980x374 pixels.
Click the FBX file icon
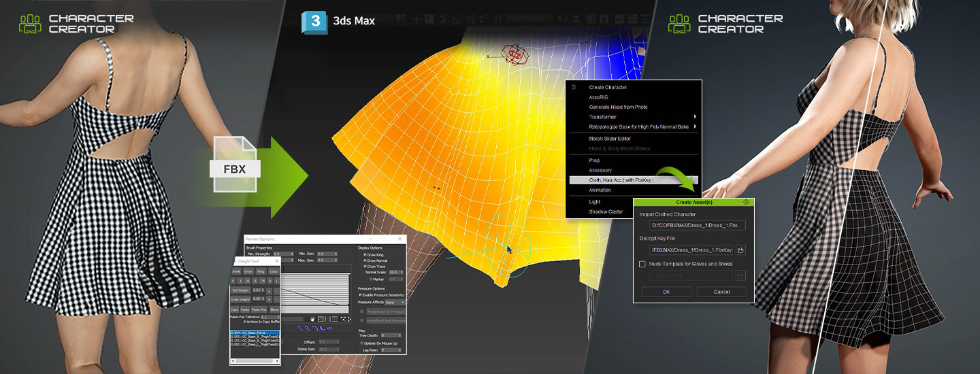tap(235, 165)
